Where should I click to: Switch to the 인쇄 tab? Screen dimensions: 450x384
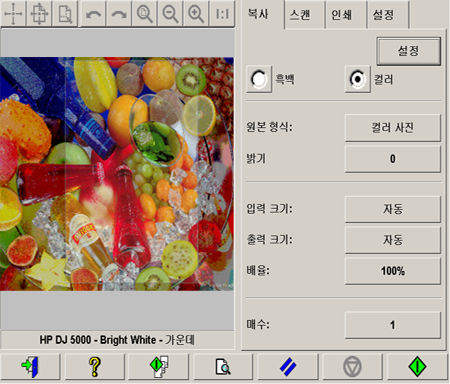tap(345, 15)
